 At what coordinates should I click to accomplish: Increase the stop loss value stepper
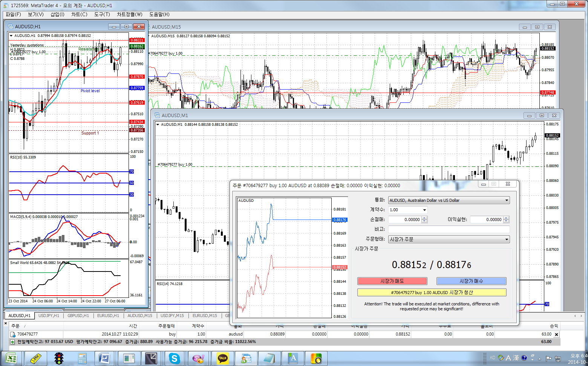(424, 218)
